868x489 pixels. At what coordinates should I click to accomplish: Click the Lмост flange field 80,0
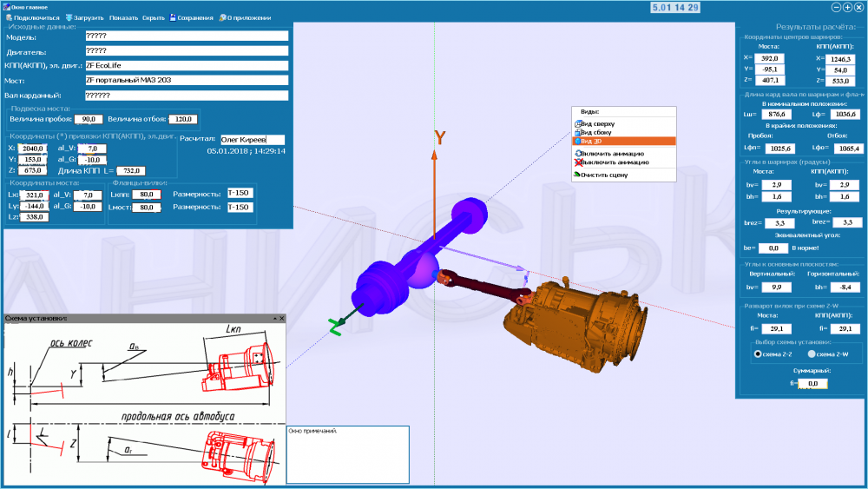[x=147, y=207]
